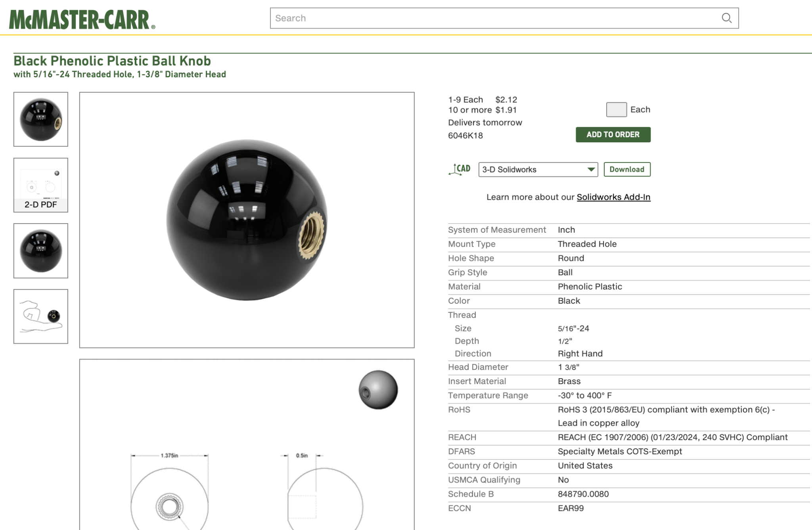
Task: Click the Black Phenolic Plastic Ball Knob heading
Action: (112, 61)
